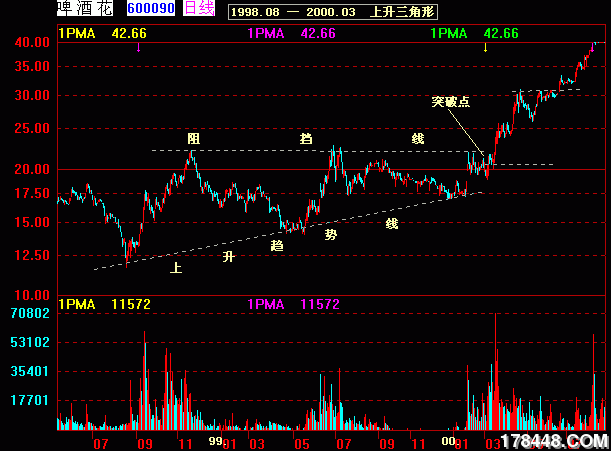
Task: Click the 日线 daily chart period label
Action: tap(199, 9)
